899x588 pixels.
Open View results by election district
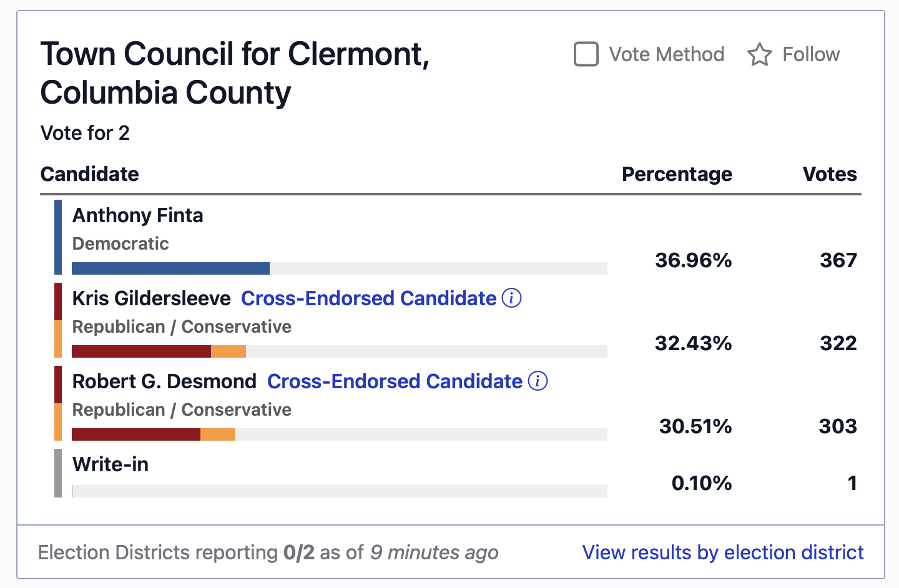click(x=722, y=552)
